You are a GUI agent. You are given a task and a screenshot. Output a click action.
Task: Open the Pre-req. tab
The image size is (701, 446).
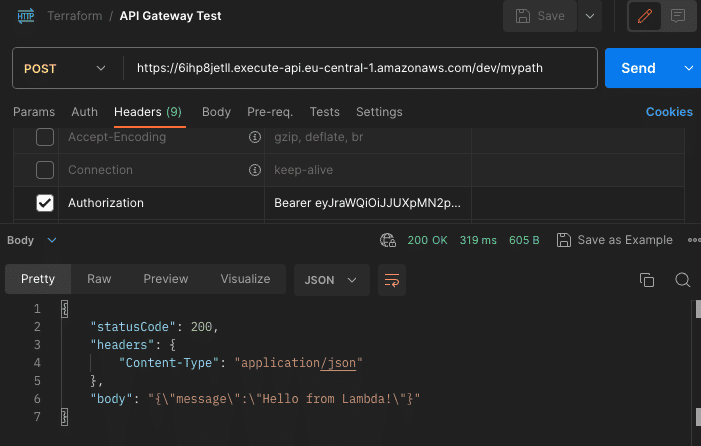click(270, 112)
